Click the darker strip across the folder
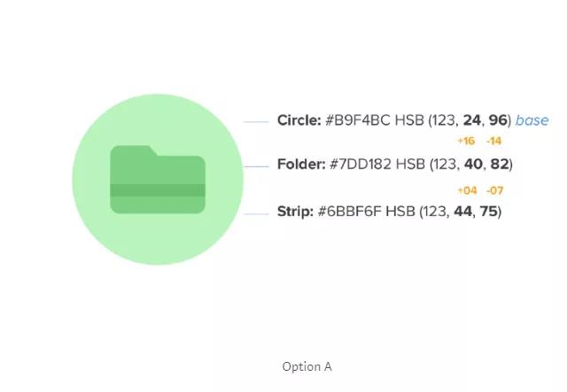The image size is (567, 392). coord(158,190)
